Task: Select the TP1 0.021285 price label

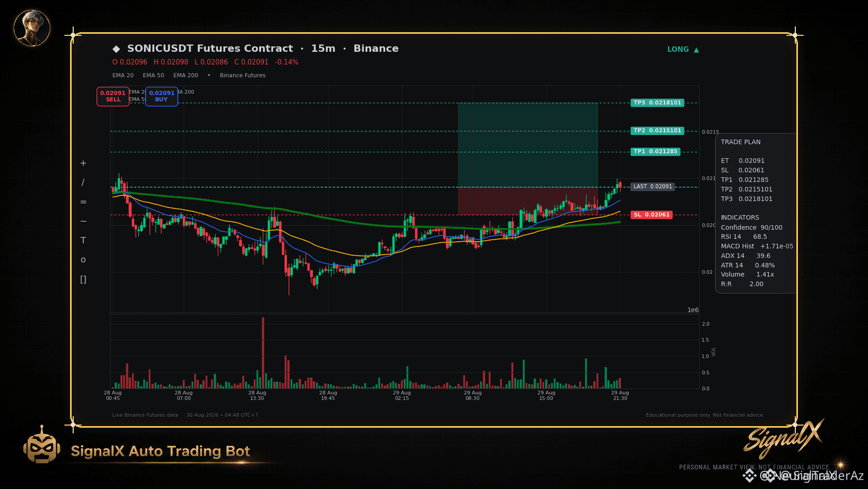Action: pyautogui.click(x=655, y=152)
